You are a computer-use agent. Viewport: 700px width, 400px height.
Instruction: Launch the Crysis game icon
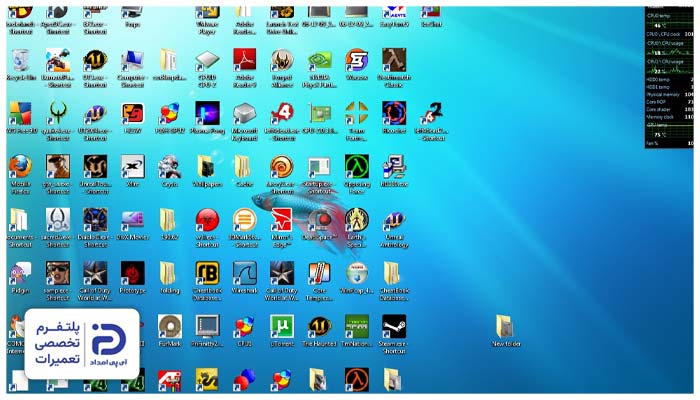coord(170,166)
